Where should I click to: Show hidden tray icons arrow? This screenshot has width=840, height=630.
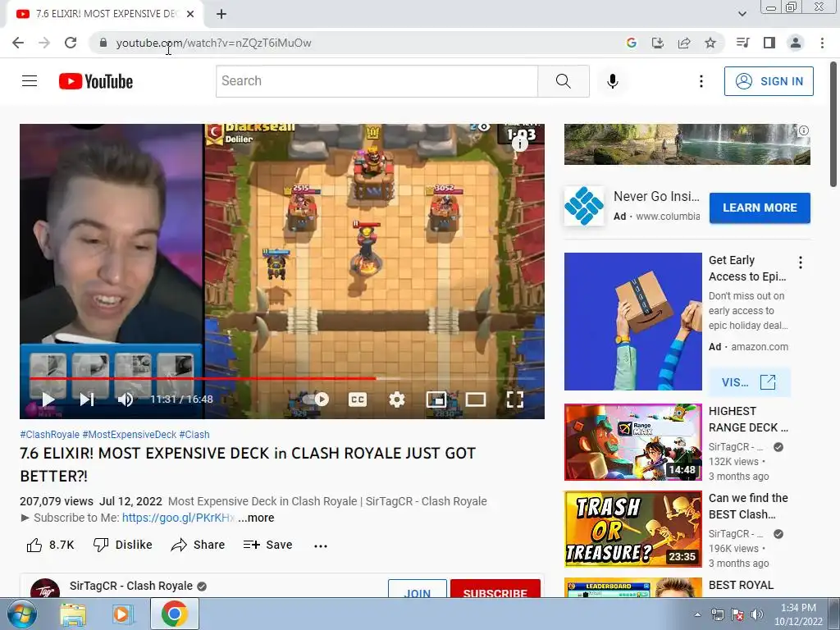(697, 614)
